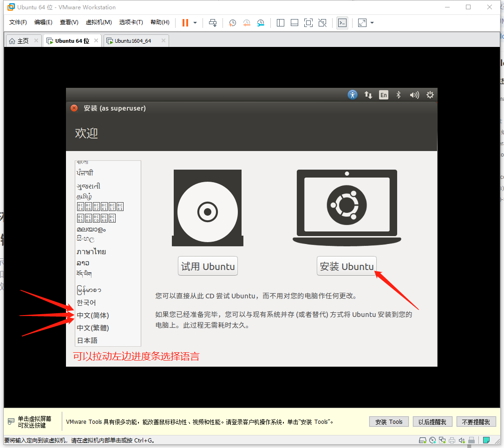Open the Ubuntu session settings gear menu

(430, 95)
